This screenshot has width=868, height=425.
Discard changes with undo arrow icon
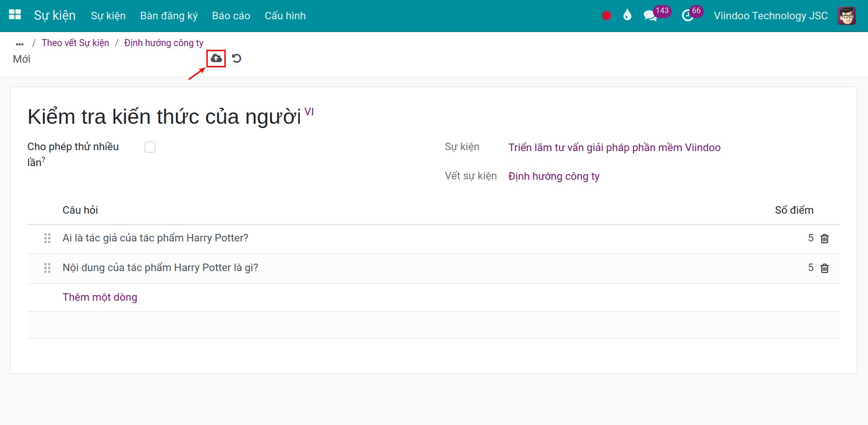[x=237, y=58]
